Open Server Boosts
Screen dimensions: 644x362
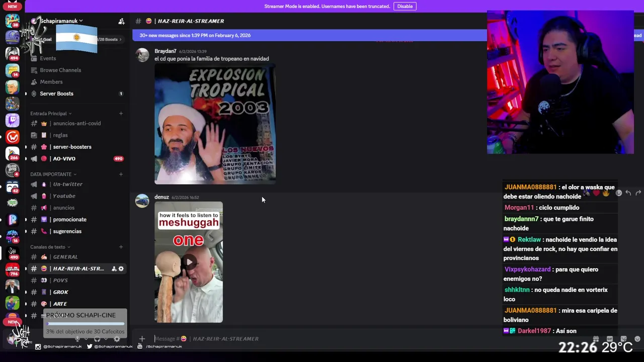[x=75, y=94]
